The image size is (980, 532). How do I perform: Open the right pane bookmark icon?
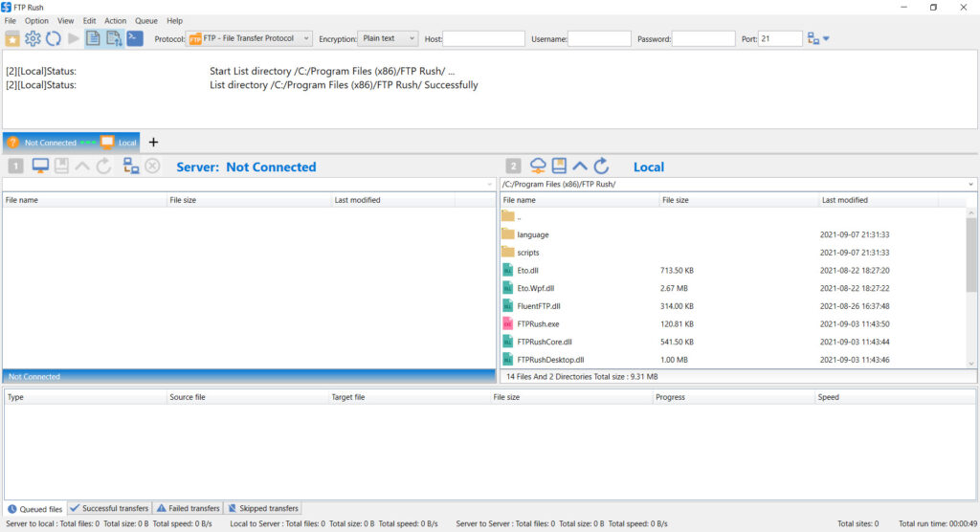tap(559, 166)
